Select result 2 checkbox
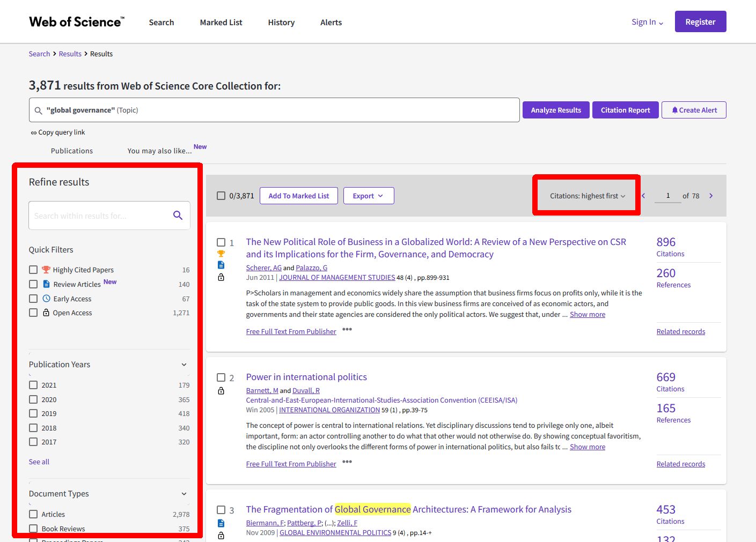Screen dimensions: 756x542 [221, 377]
